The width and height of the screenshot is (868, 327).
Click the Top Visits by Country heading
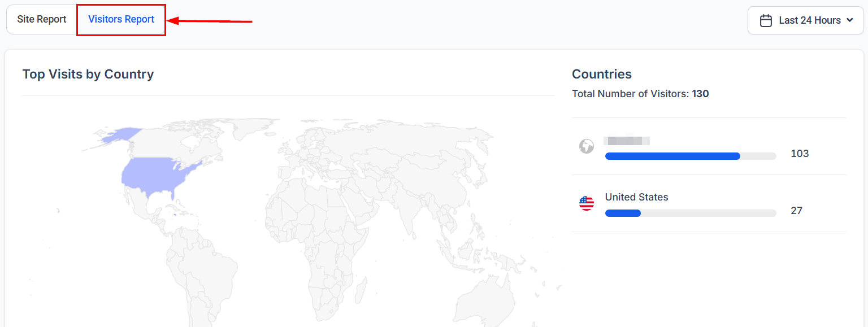[x=88, y=74]
